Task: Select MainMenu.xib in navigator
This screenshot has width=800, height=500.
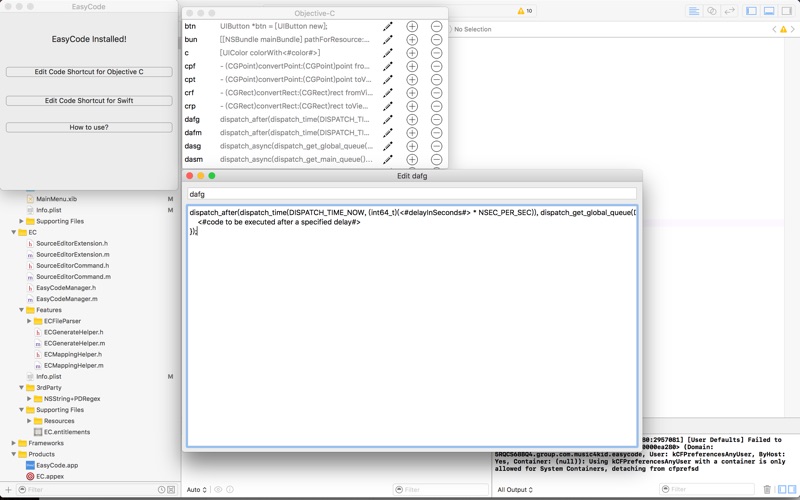Action: tap(56, 199)
